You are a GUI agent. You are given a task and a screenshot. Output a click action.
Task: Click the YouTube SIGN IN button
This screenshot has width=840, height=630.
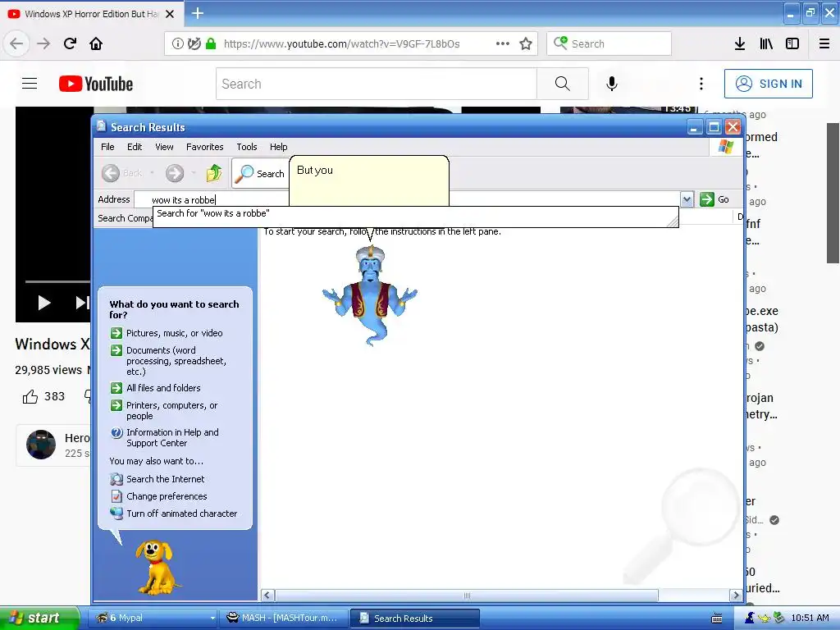[768, 84]
